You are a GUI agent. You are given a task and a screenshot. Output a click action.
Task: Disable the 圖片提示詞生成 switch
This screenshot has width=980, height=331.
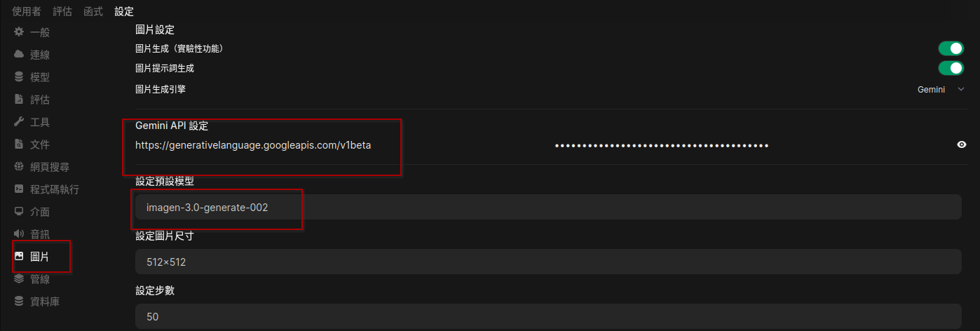click(951, 68)
